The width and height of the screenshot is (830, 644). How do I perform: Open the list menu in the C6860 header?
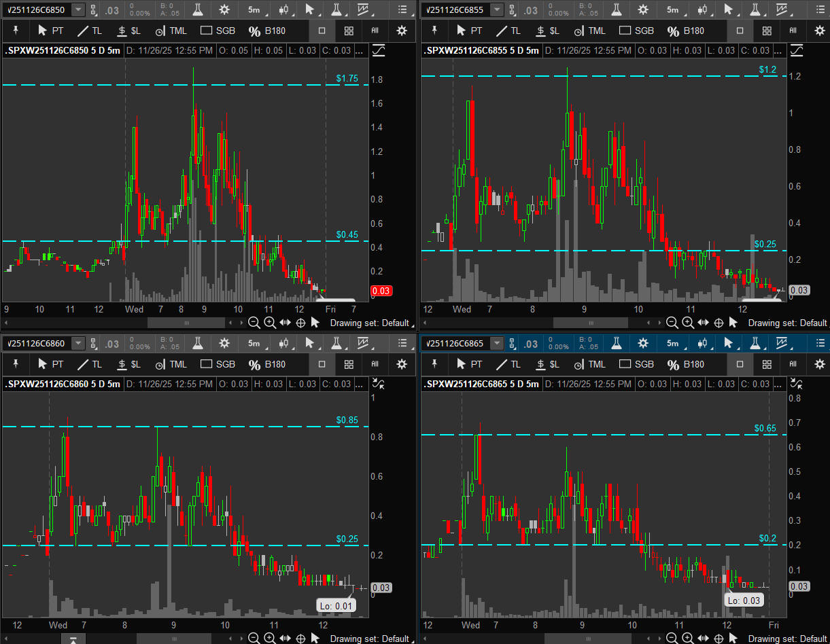point(402,343)
